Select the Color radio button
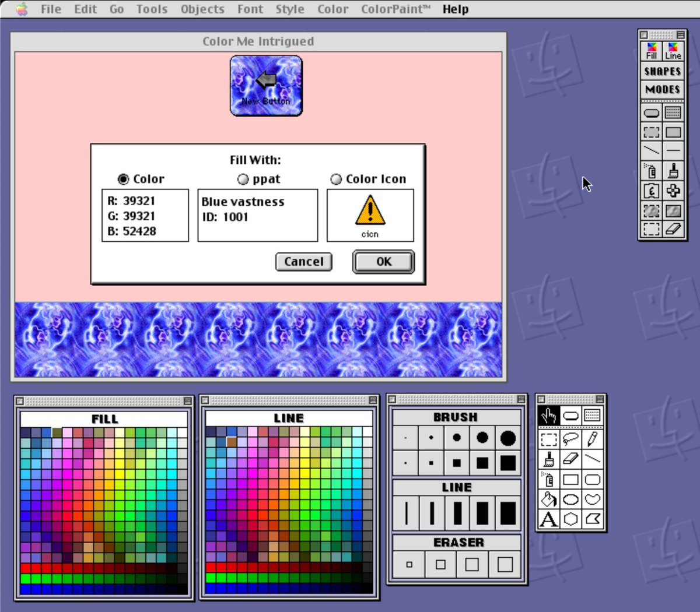This screenshot has width=700, height=612. click(123, 179)
